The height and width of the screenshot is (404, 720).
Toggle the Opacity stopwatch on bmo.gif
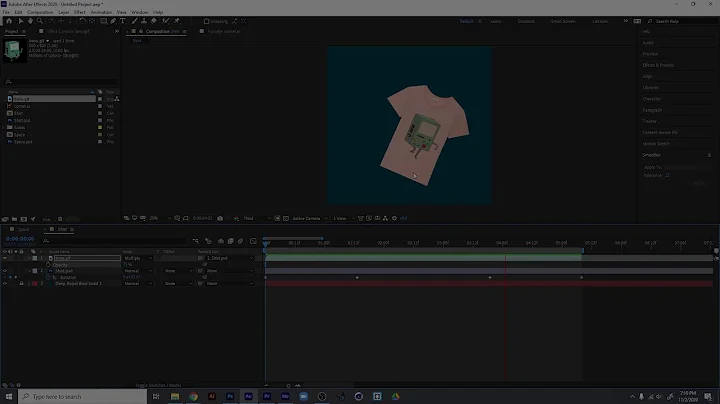(x=48, y=264)
